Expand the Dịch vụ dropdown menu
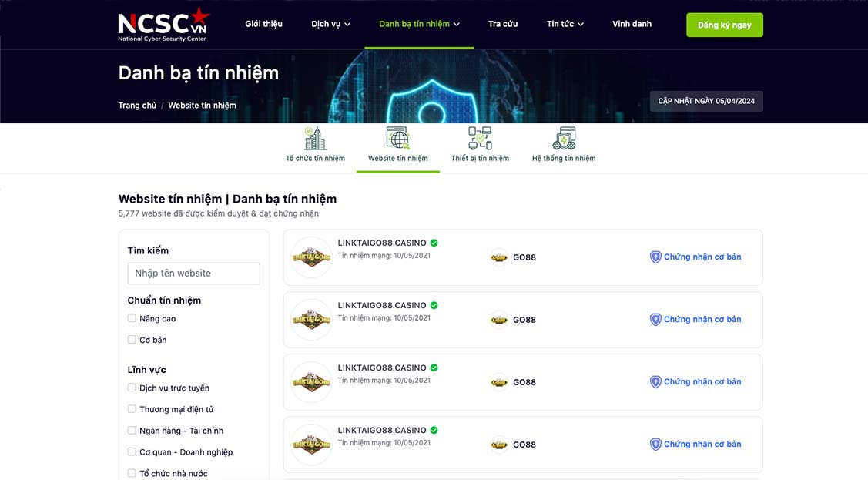The width and height of the screenshot is (868, 480). (330, 24)
